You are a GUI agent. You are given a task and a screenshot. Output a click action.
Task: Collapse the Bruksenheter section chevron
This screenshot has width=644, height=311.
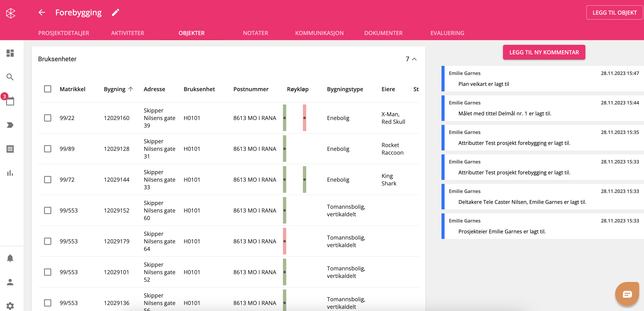414,59
